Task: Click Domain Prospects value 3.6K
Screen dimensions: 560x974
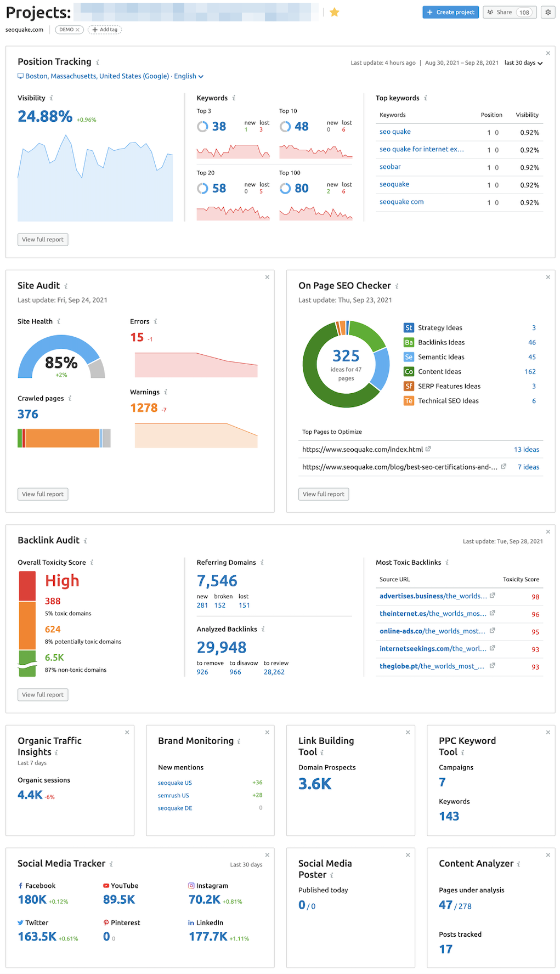Action: coord(315,784)
